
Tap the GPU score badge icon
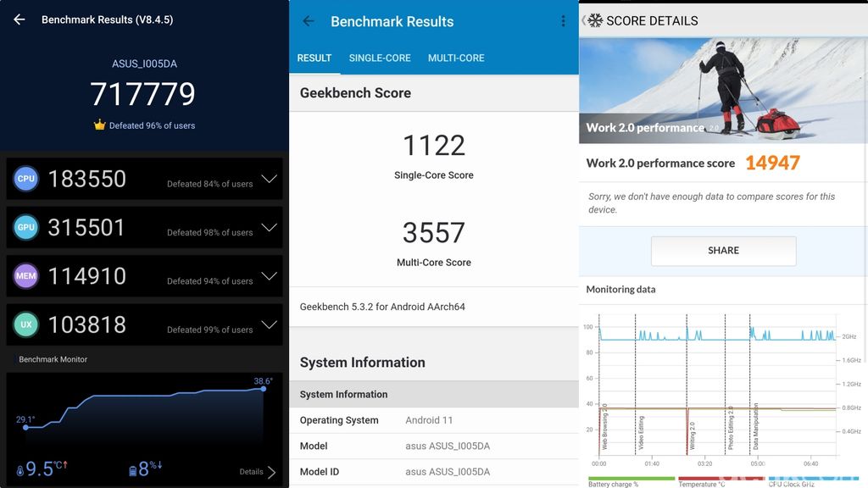[x=26, y=227]
